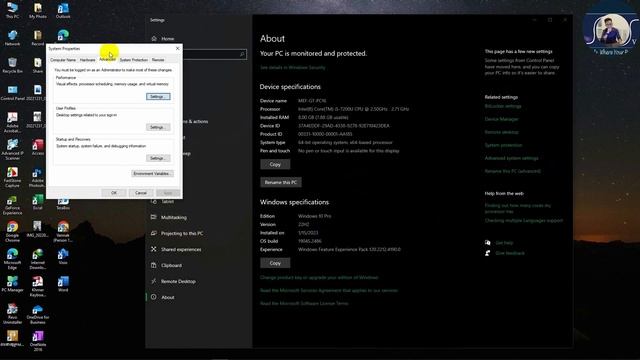Open the OneDrive for Business desktop shortcut
The image size is (640, 360).
pos(38,313)
